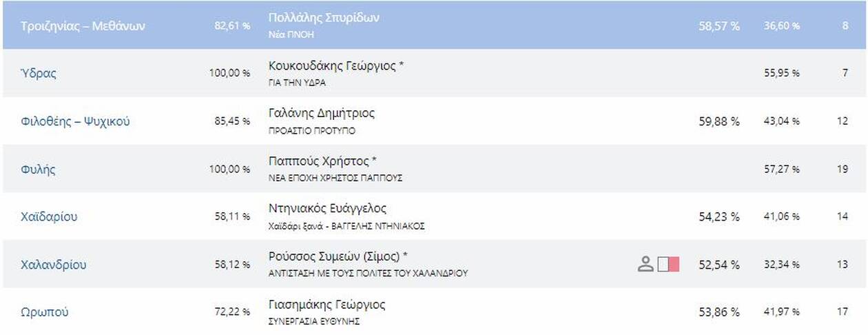The image size is (868, 335).
Task: Select the Χαλανδρίου municipality link
Action: point(53,265)
